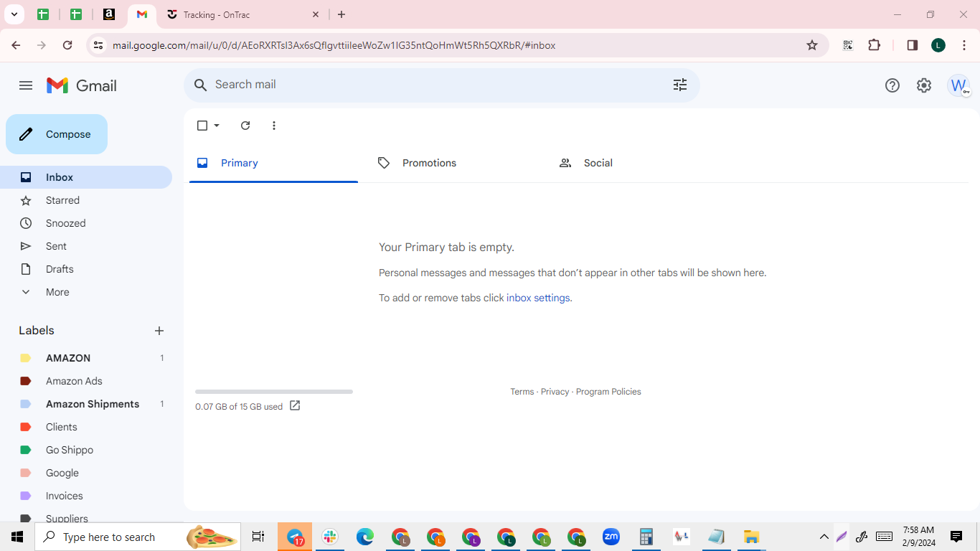
Task: View site information icon in address bar
Action: point(98,45)
